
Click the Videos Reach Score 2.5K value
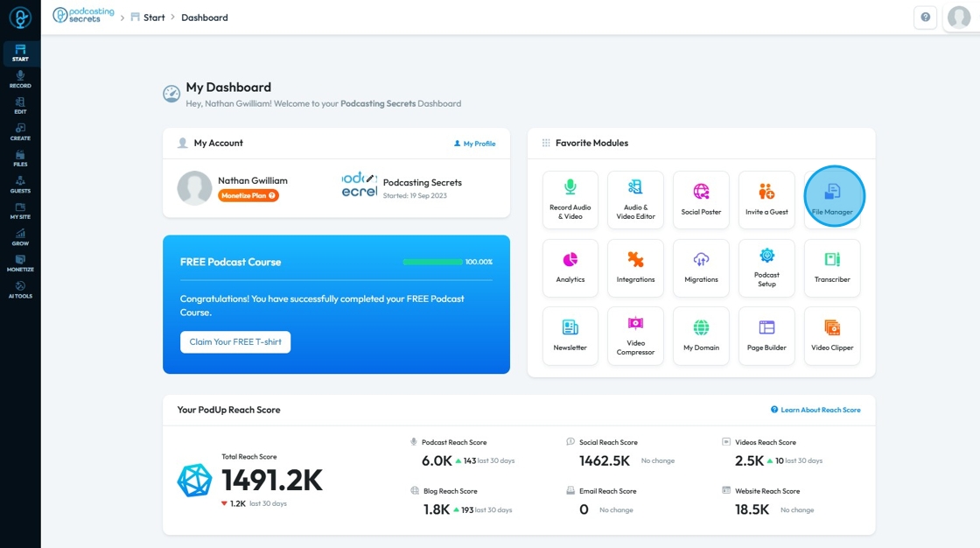[x=749, y=461]
